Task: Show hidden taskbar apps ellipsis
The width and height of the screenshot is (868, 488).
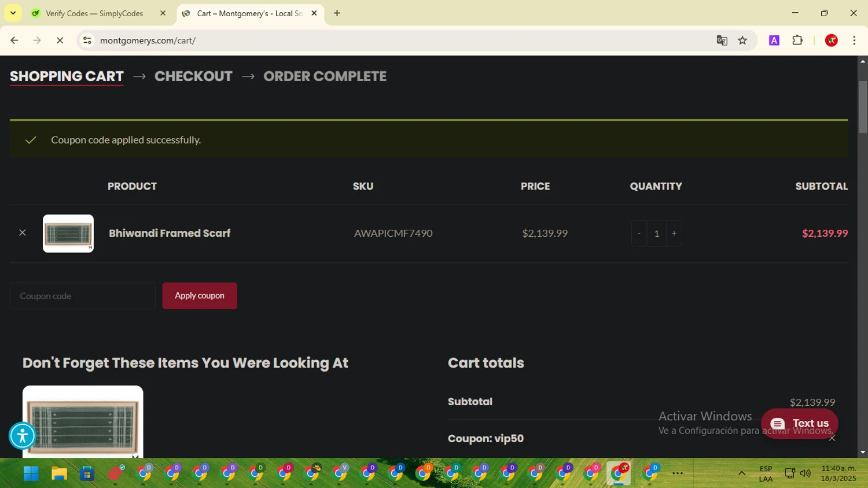Action: click(678, 474)
